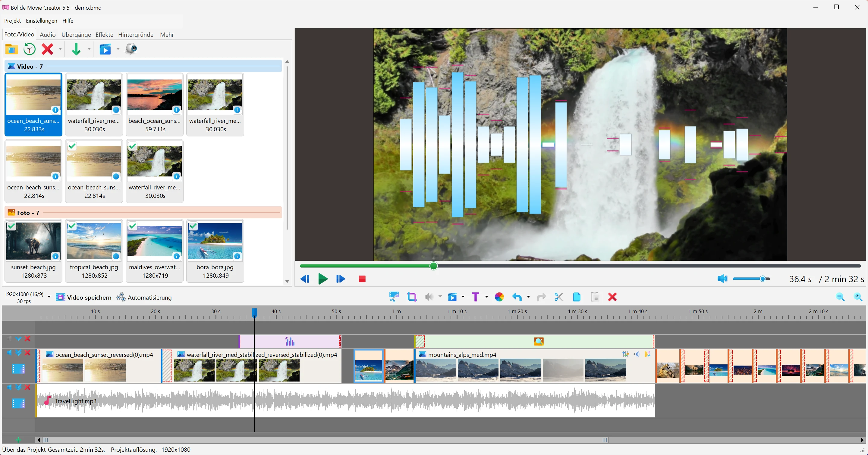The width and height of the screenshot is (868, 455).
Task: Click the picture-in-picture select icon in timeline toolbar
Action: [x=394, y=297]
